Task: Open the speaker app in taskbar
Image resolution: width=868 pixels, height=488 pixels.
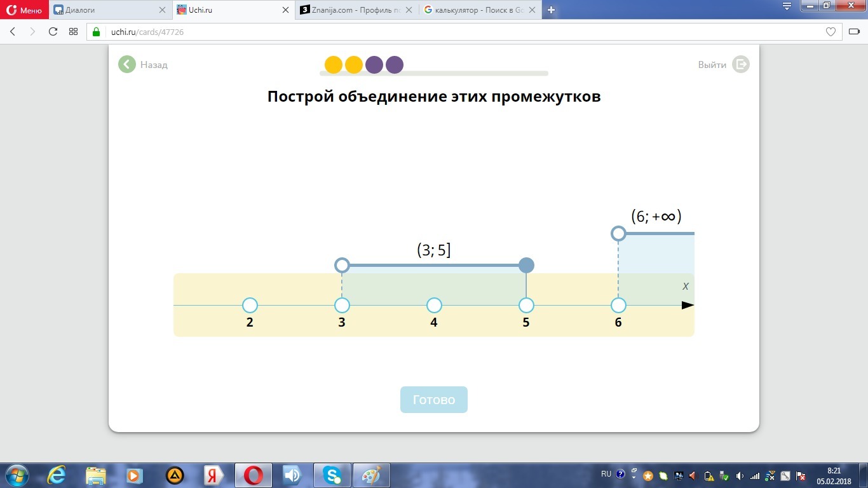Action: 292,475
